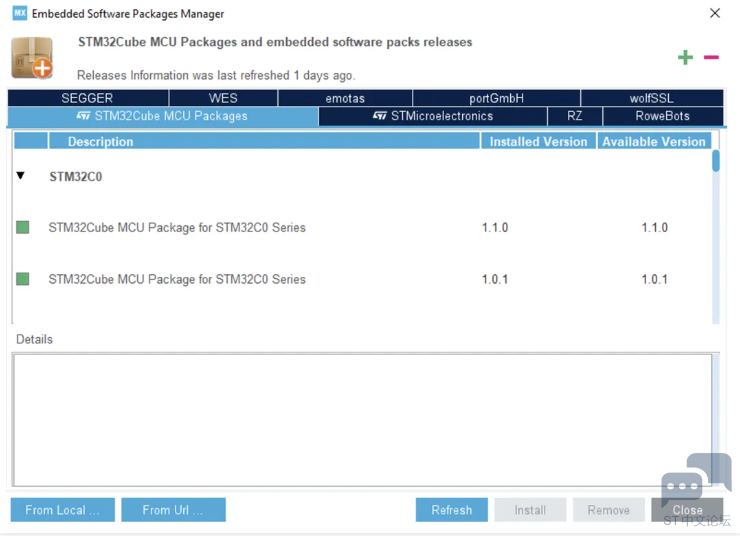740x536 pixels.
Task: Click the Remove button
Action: pos(608,510)
